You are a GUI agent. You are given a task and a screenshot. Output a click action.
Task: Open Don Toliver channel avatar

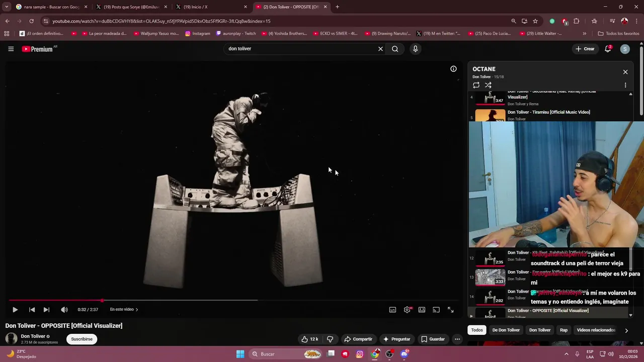tap(11, 339)
